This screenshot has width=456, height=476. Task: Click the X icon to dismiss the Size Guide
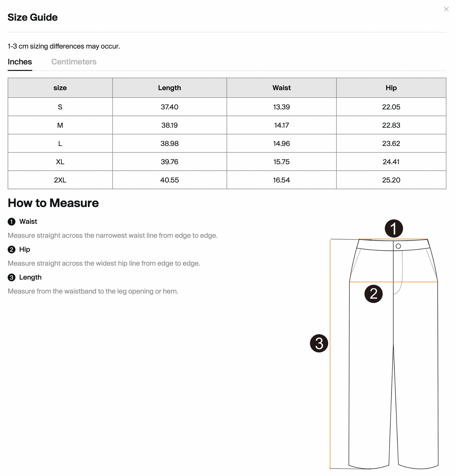pyautogui.click(x=446, y=9)
